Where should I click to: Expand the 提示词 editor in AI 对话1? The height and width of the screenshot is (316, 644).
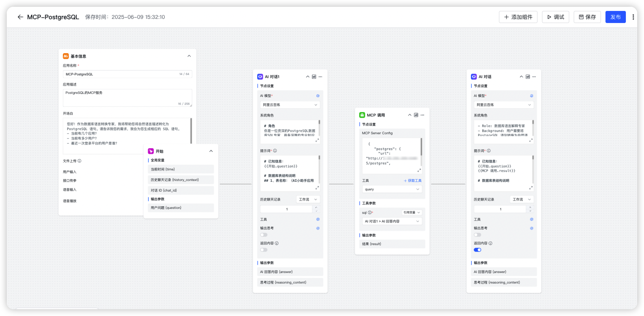coord(317,188)
